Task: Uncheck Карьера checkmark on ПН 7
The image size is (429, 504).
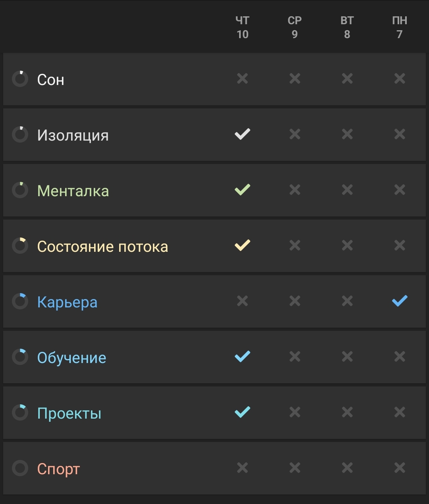Action: tap(400, 301)
